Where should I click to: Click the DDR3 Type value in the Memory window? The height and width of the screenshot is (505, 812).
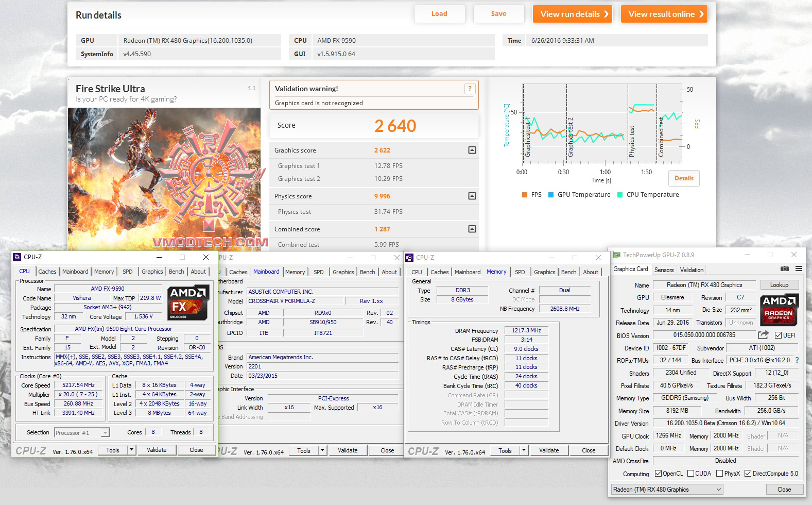click(463, 290)
